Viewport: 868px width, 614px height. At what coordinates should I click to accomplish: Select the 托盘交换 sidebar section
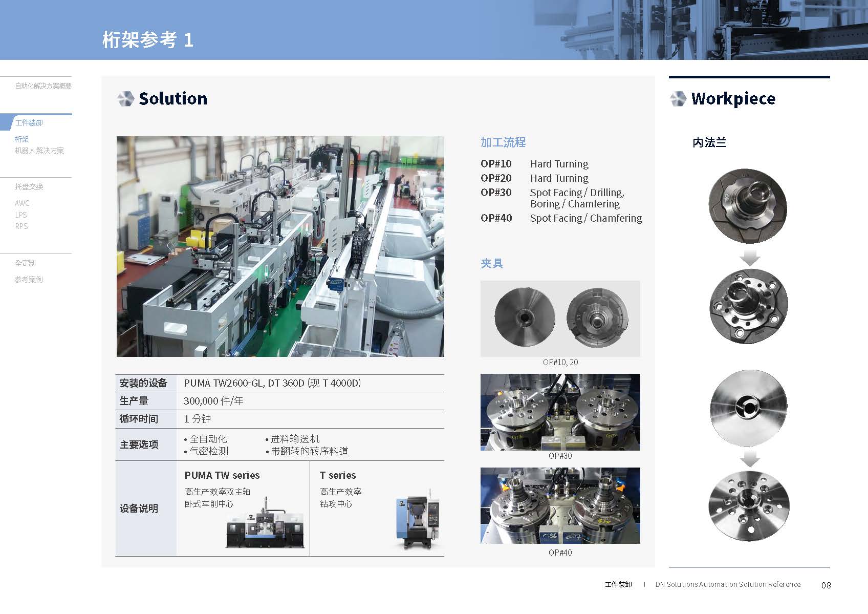[x=29, y=187]
